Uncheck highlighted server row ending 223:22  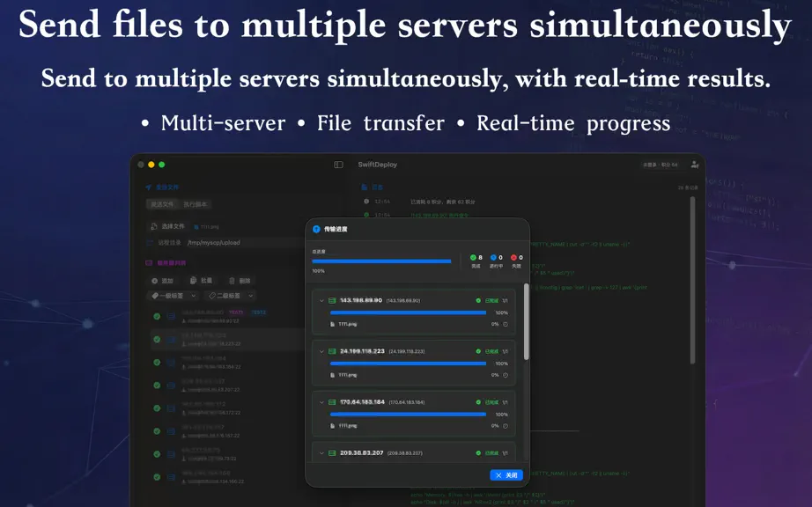click(157, 340)
